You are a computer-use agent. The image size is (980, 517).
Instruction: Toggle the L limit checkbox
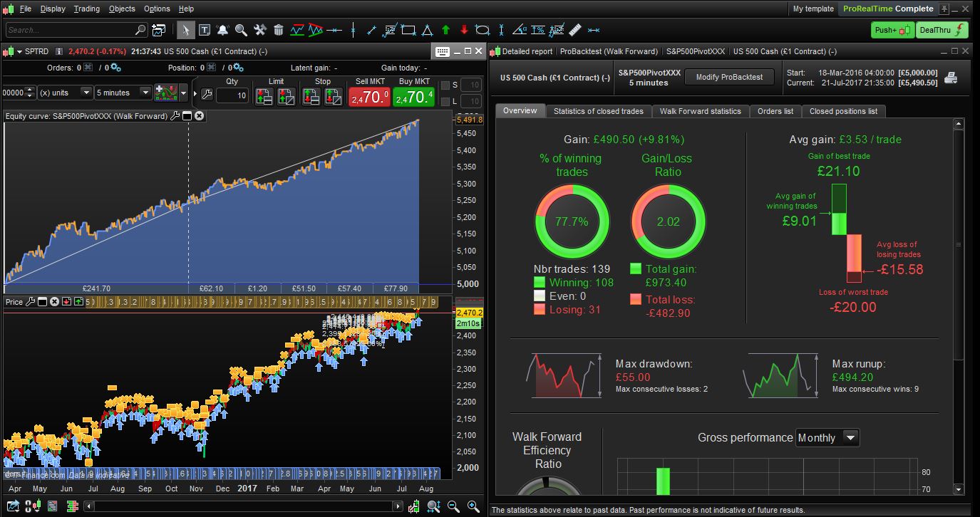(x=445, y=102)
